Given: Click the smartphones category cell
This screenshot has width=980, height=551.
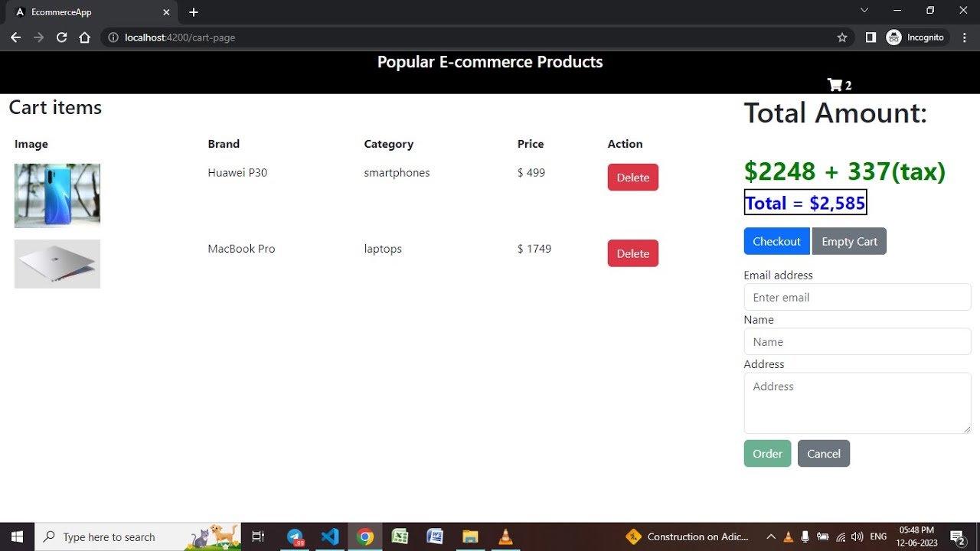Looking at the screenshot, I should point(397,173).
